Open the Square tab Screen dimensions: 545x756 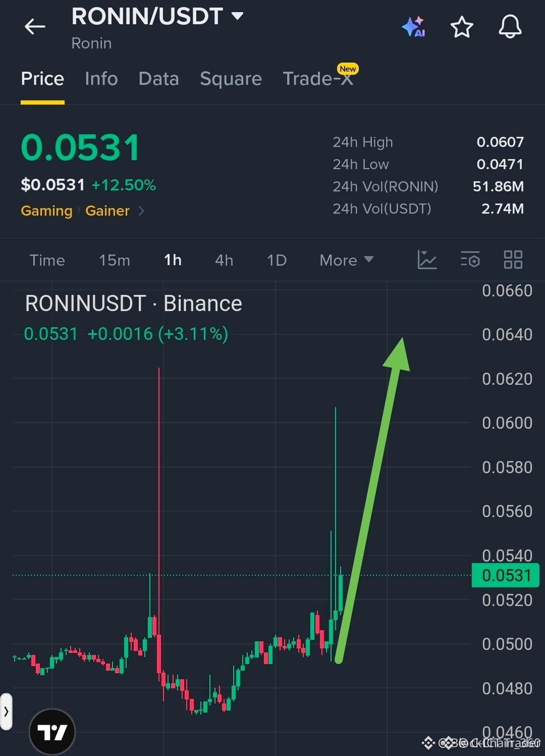pos(231,79)
